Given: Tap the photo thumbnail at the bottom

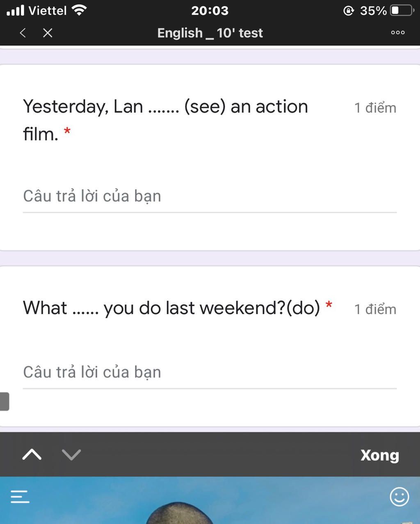Looking at the screenshot, I should click(x=210, y=500).
